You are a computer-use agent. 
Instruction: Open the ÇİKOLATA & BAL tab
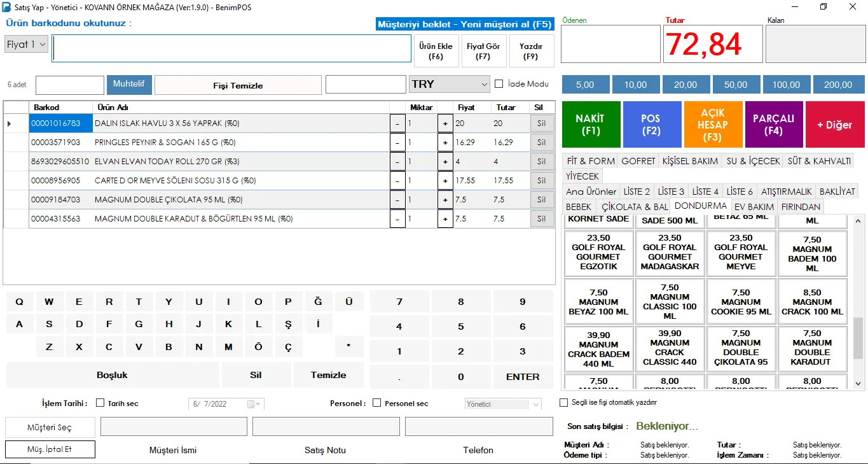pyautogui.click(x=635, y=207)
